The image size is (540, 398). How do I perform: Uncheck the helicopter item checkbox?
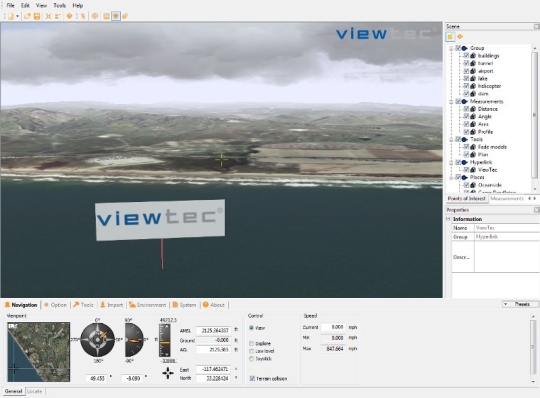(466, 86)
